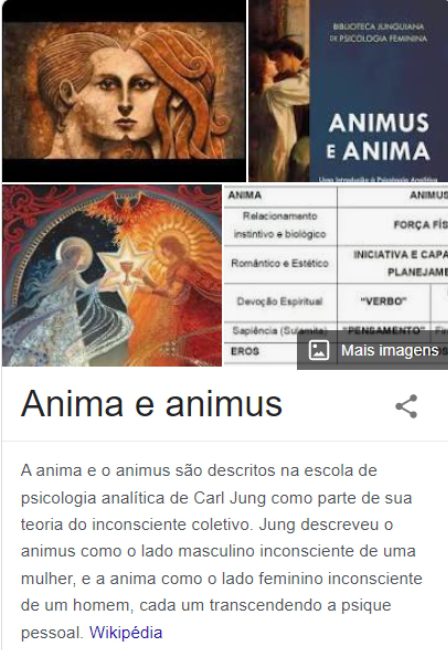This screenshot has height=658, width=448.
Task: Click the picture icon in Mais imagens
Action: pos(318,350)
